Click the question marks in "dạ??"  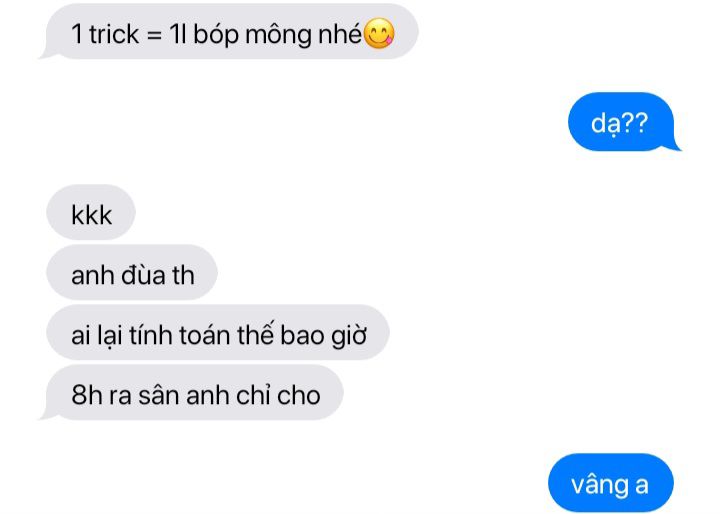(635, 122)
